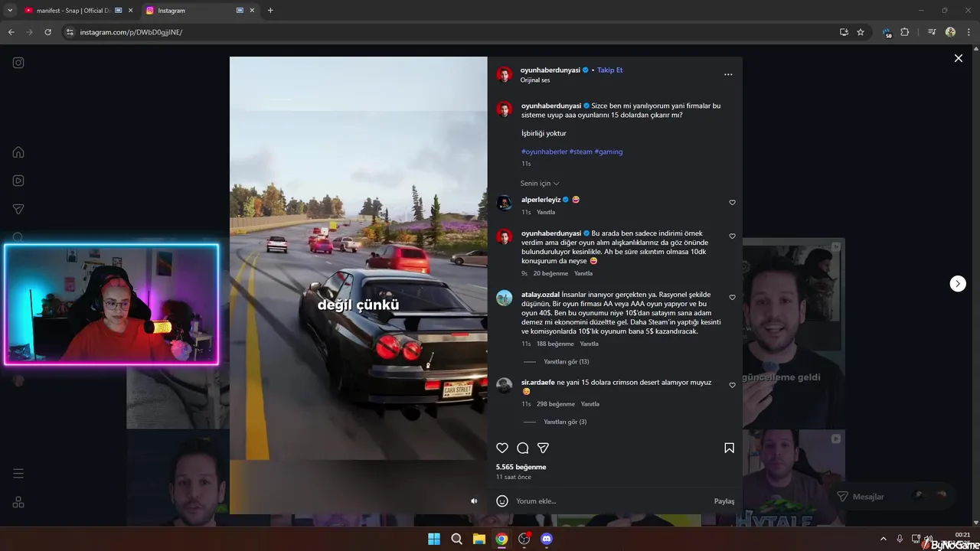Screen dimensions: 980x551
Task: Switch to the YouTube 'manifest - Snap' tab
Action: [73, 11]
